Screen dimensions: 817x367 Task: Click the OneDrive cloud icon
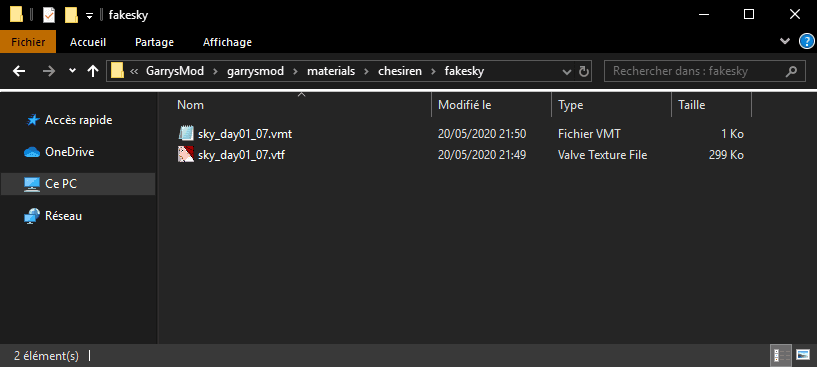[x=32, y=152]
